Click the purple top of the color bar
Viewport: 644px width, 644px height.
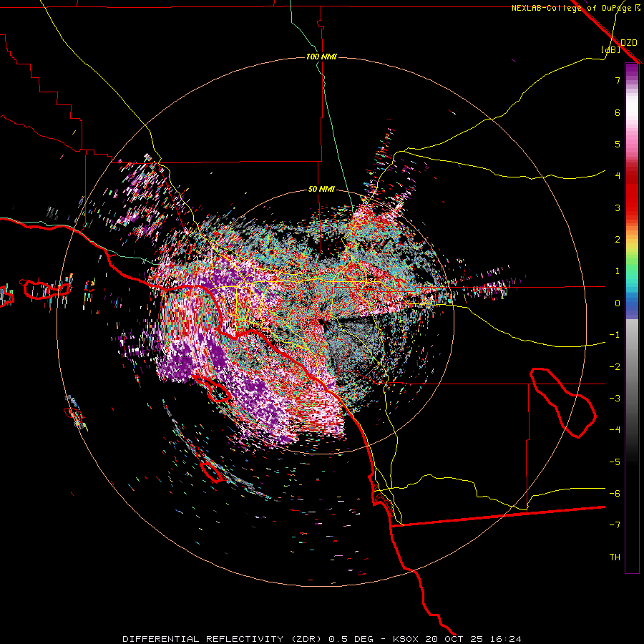point(632,71)
